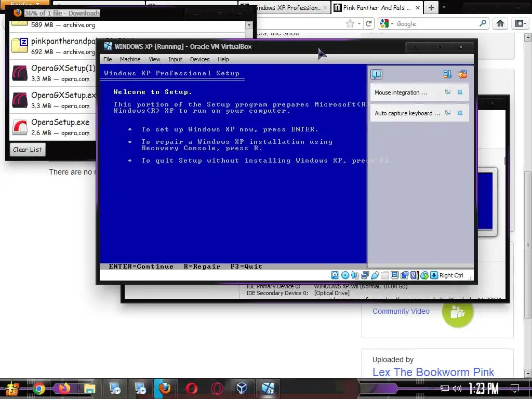Open Windows Start button on taskbar

pos(12,389)
